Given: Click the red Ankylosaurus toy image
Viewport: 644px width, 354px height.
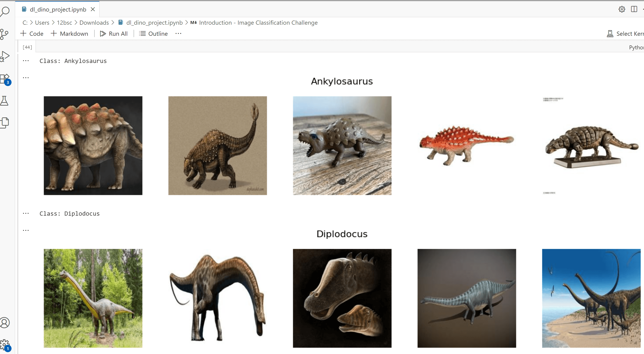Looking at the screenshot, I should pos(466,146).
